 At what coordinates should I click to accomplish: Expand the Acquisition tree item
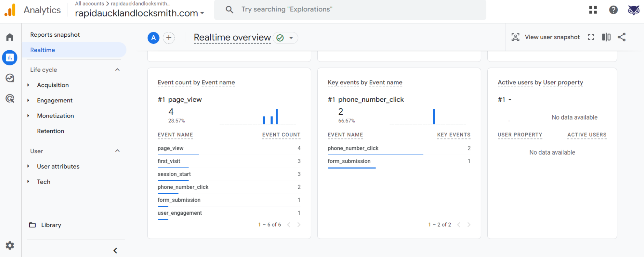pyautogui.click(x=28, y=85)
